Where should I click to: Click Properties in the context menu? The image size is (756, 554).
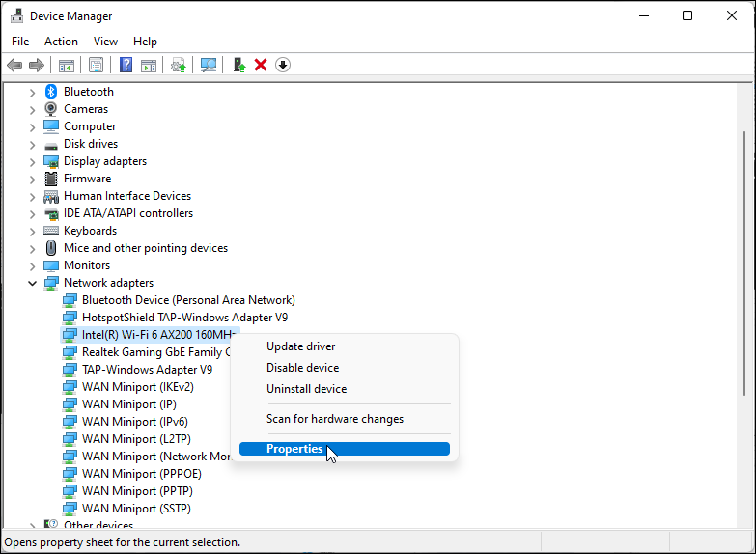coord(345,449)
